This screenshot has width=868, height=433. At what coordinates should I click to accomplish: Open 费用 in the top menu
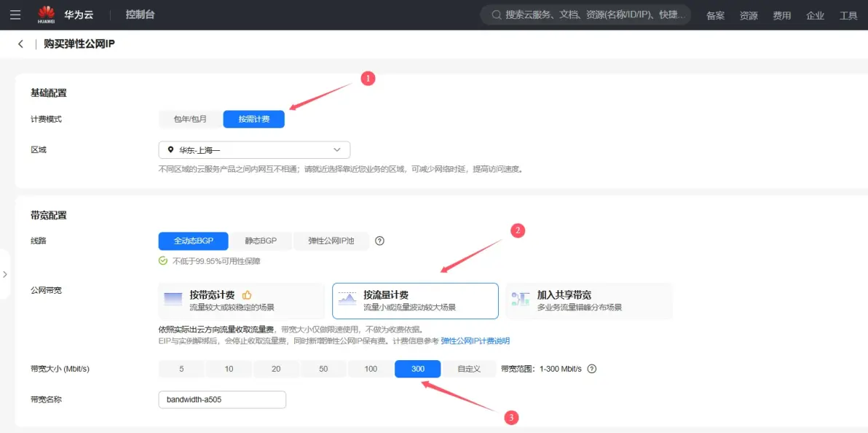[x=782, y=15]
